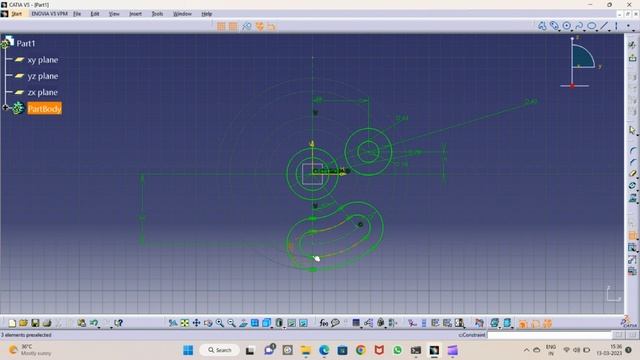The height and width of the screenshot is (360, 640).
Task: Select the Spline tool in top toolbar
Action: coord(579,26)
